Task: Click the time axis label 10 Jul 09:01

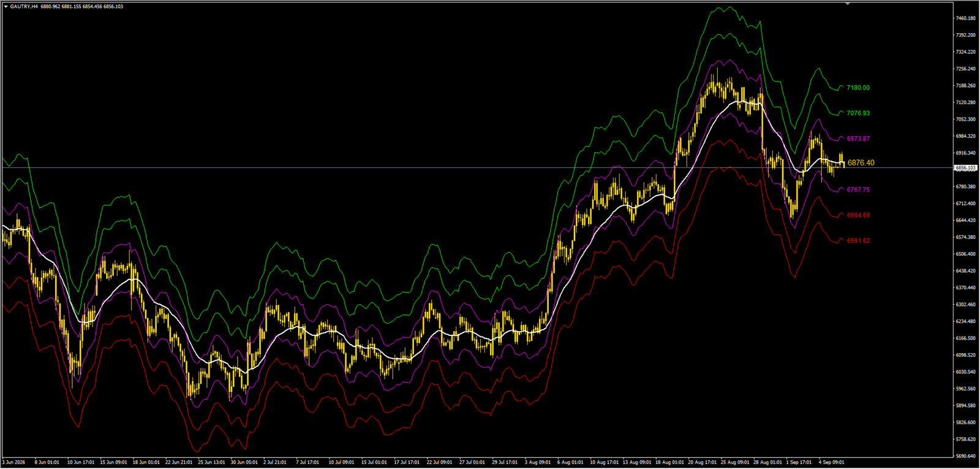Action: click(x=341, y=462)
